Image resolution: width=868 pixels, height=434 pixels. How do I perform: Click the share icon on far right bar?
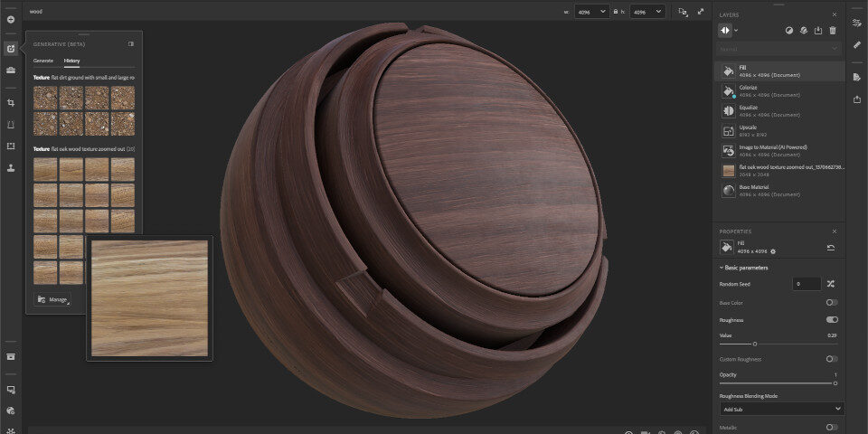pyautogui.click(x=856, y=99)
